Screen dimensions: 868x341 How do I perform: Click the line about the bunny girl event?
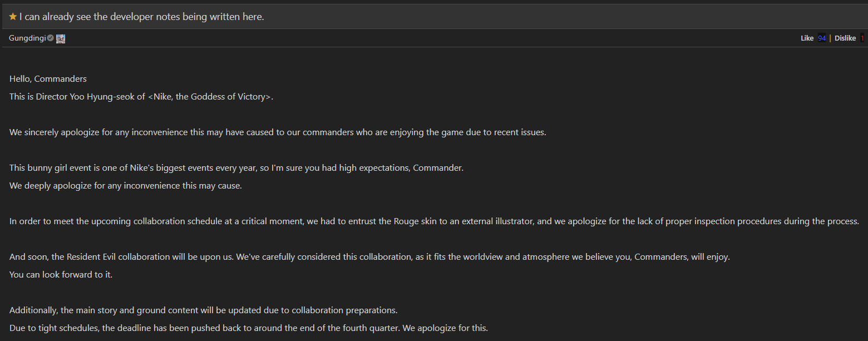click(x=236, y=167)
